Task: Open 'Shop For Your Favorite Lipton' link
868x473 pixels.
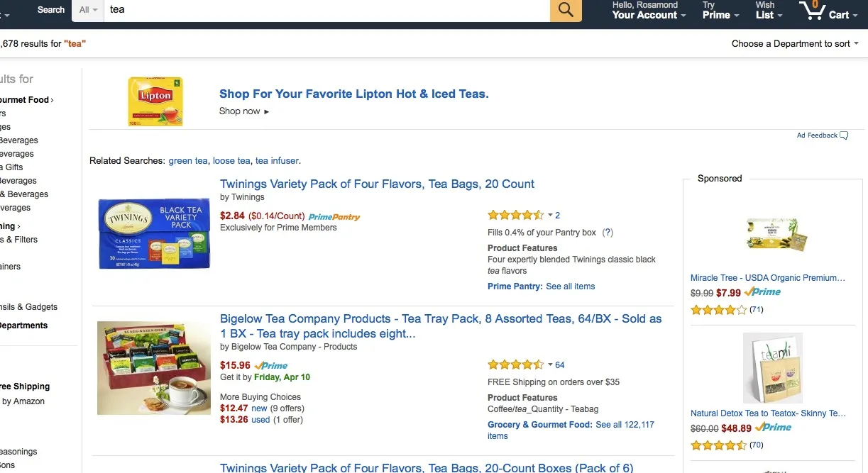Action: click(x=353, y=94)
